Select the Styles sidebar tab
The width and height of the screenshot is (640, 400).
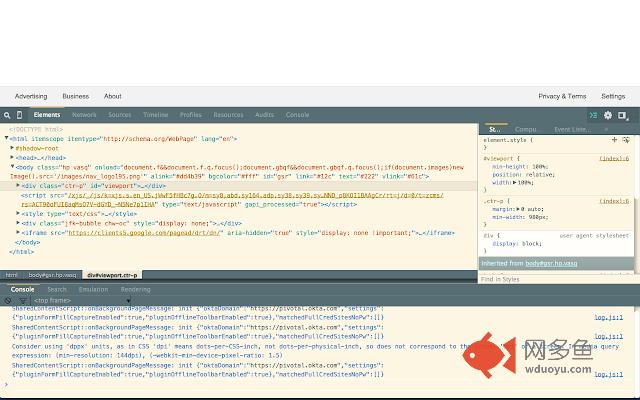click(x=495, y=129)
